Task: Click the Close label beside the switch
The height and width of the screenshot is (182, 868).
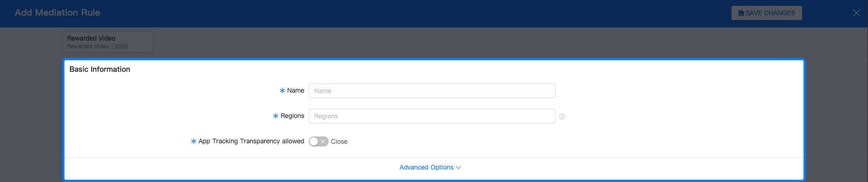Action: pos(339,142)
